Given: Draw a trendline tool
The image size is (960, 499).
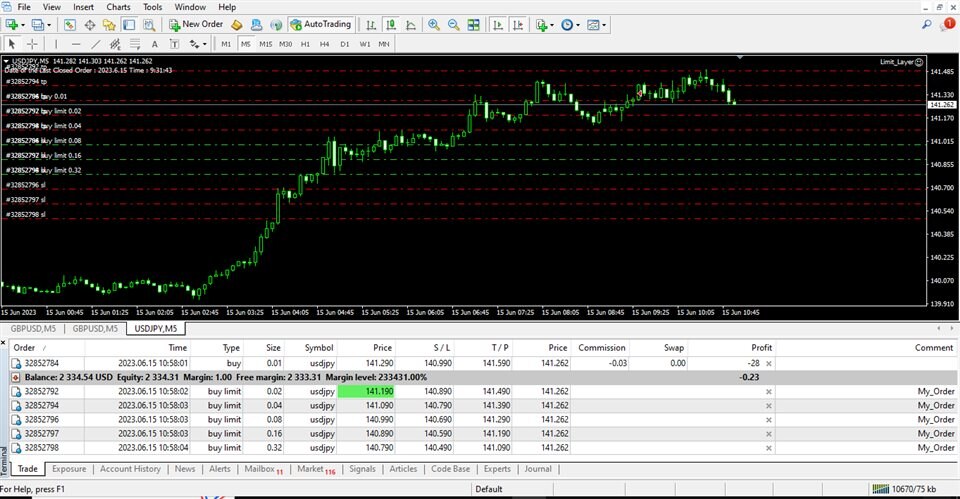Looking at the screenshot, I should click(96, 44).
